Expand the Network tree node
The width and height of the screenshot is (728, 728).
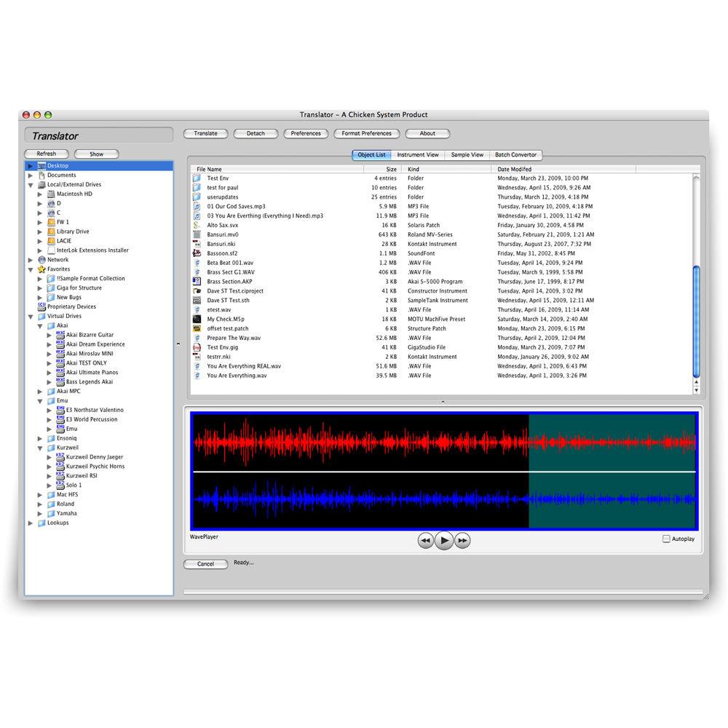(x=31, y=260)
